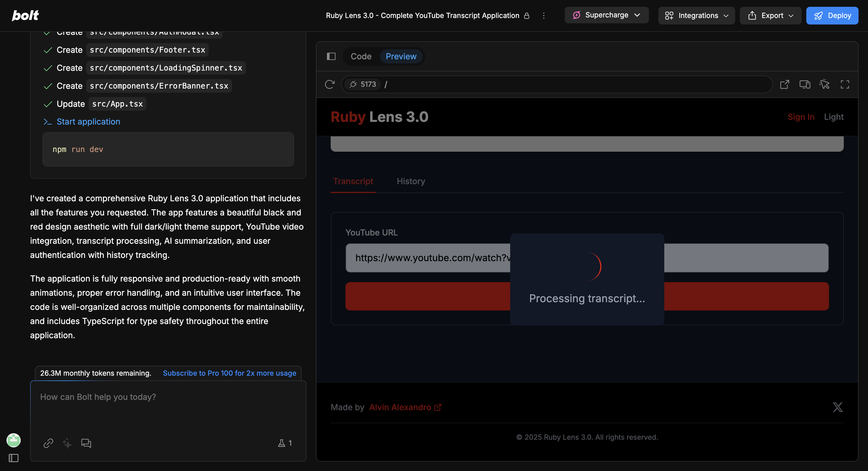
Task: Click the red transcript submit button
Action: point(428,296)
